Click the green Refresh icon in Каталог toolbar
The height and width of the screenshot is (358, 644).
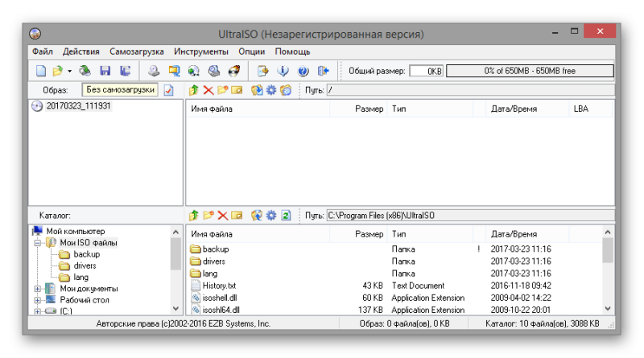[287, 215]
